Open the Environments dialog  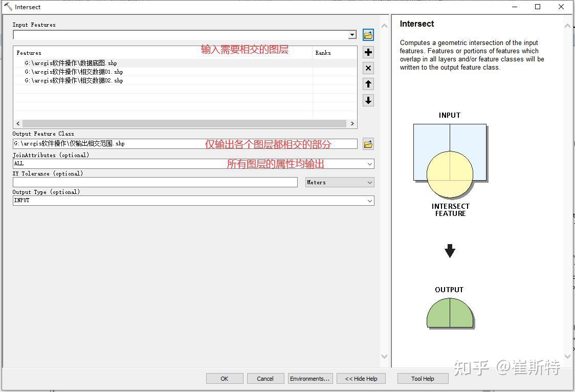point(310,378)
